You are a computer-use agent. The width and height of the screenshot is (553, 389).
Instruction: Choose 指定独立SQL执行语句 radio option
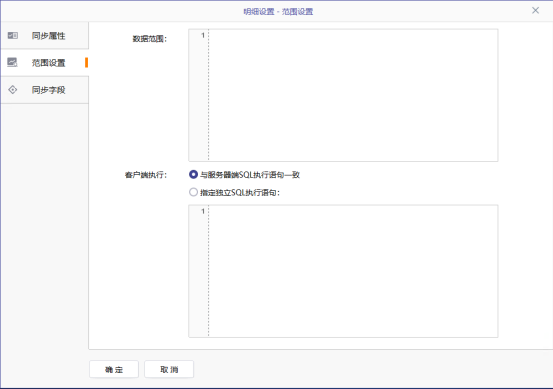(x=193, y=192)
